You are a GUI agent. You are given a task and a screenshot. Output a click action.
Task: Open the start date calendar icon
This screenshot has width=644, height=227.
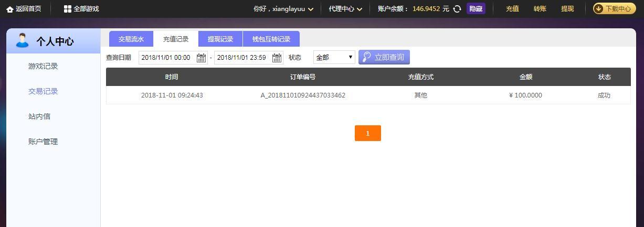[201, 58]
